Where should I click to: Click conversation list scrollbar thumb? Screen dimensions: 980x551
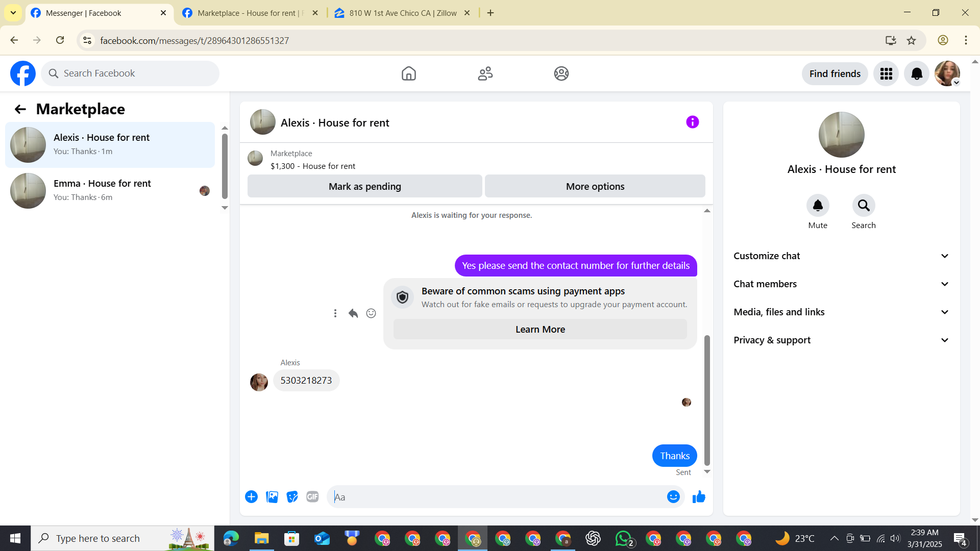tap(225, 166)
